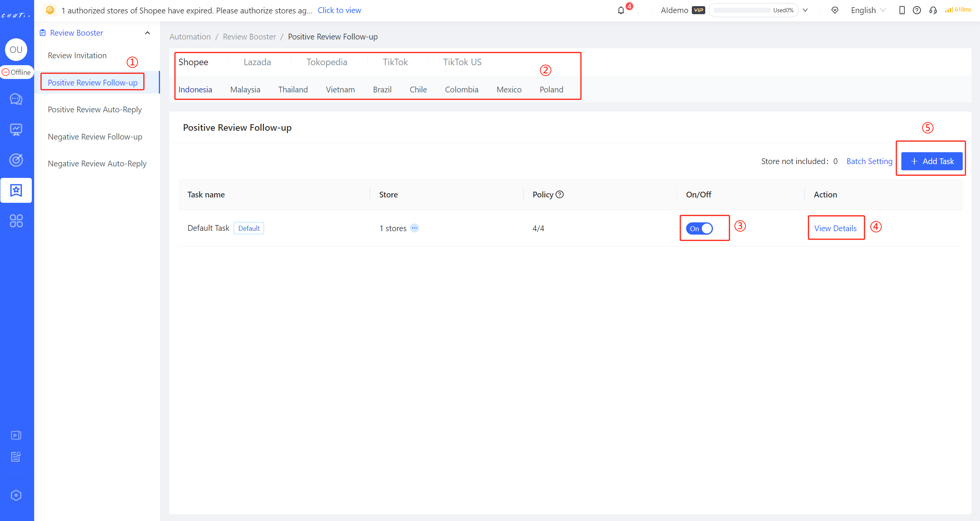Switch to the Tokopedia platform tab
Image resolution: width=980 pixels, height=521 pixels.
pyautogui.click(x=327, y=62)
